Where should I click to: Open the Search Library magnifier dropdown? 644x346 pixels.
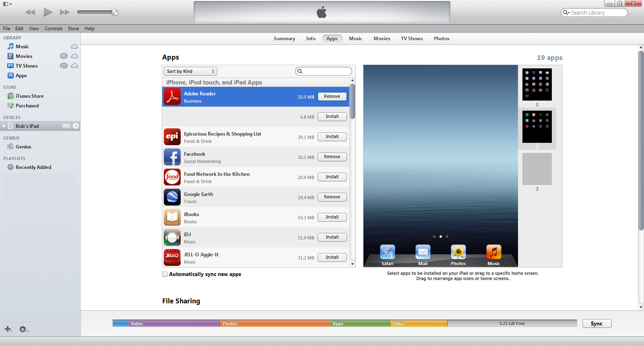coord(566,12)
